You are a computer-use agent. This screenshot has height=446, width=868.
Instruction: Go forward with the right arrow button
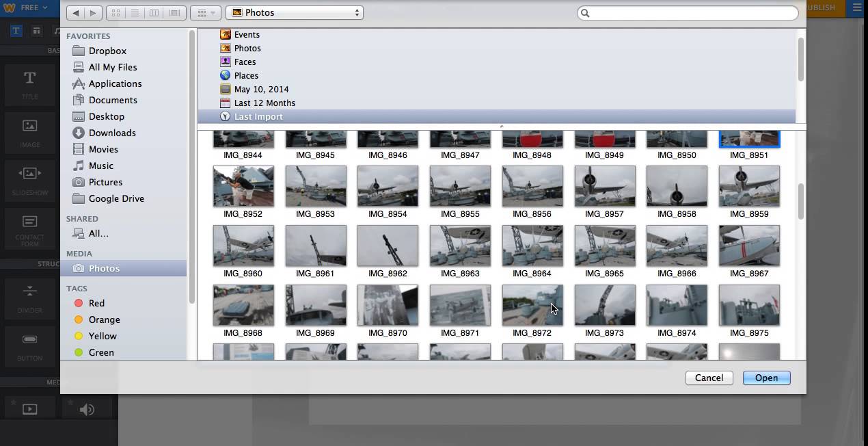pos(93,13)
